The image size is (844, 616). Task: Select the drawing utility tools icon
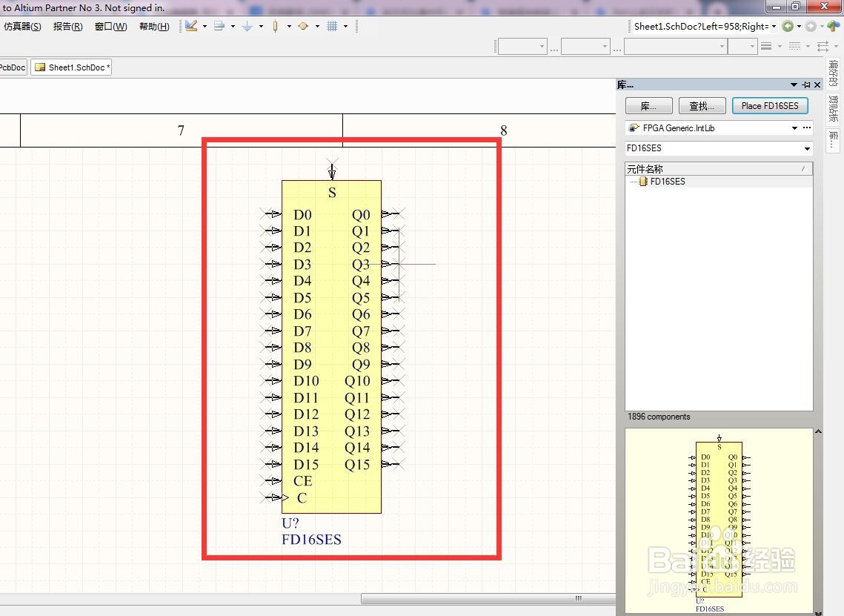point(191,26)
